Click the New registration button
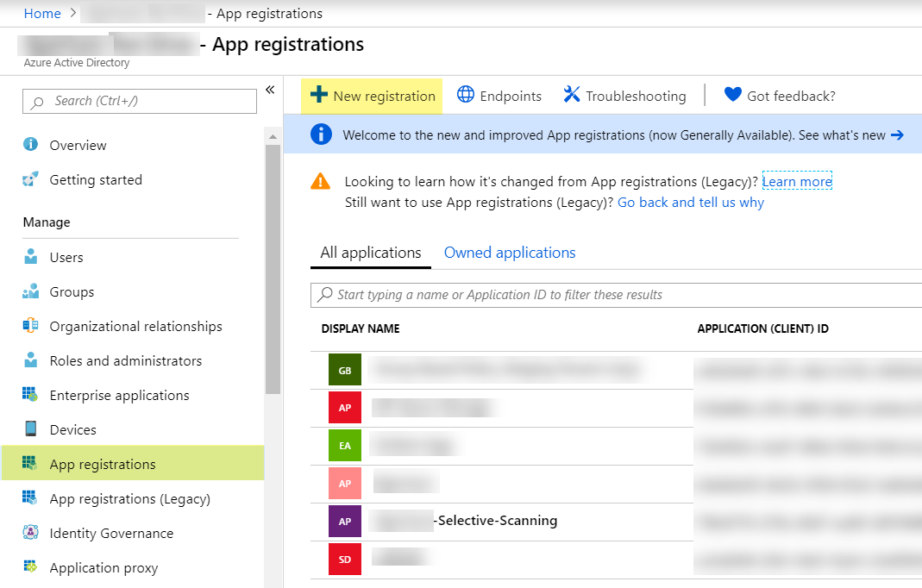 (x=372, y=96)
